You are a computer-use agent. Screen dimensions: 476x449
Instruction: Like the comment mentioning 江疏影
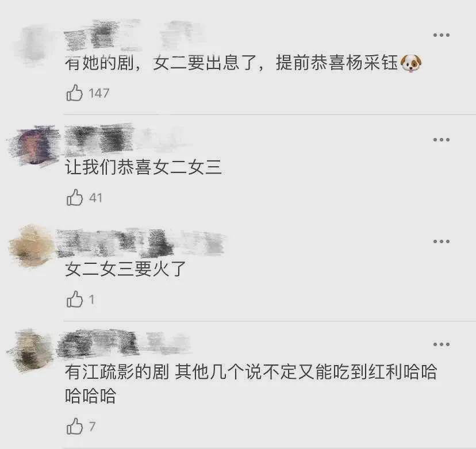pyautogui.click(x=74, y=426)
